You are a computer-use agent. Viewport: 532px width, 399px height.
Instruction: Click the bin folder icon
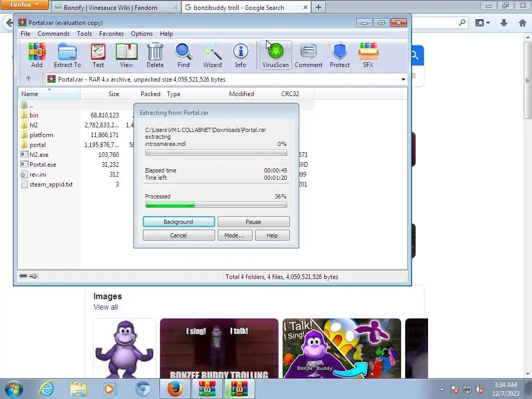coord(24,115)
